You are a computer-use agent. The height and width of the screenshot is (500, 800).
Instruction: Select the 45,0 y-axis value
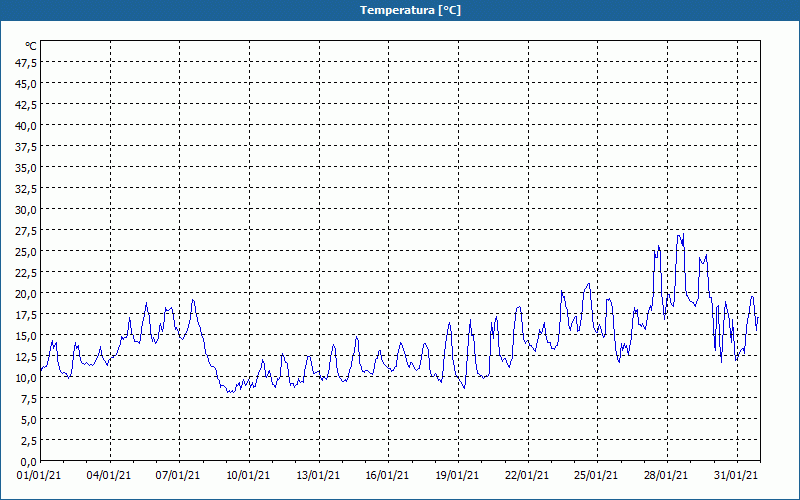click(27, 84)
